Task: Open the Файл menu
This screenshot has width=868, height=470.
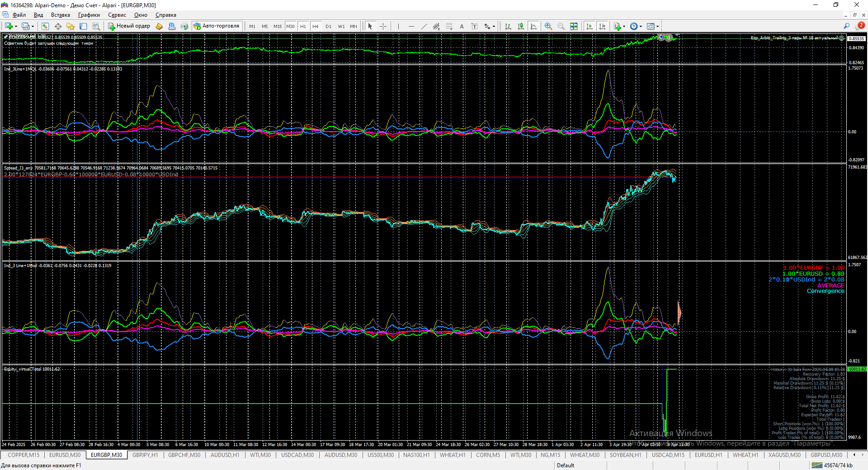Action: click(19, 15)
